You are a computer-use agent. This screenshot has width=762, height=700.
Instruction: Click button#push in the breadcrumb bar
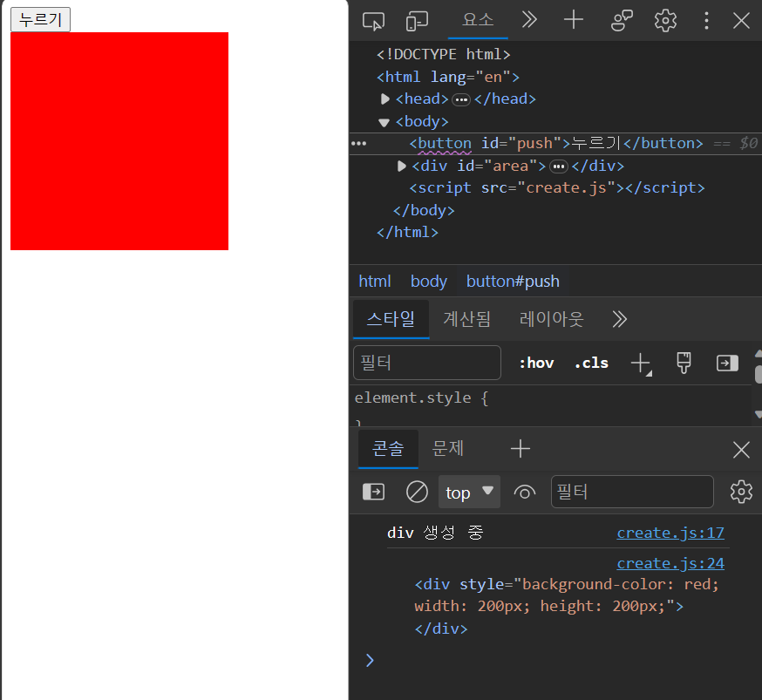coord(513,282)
